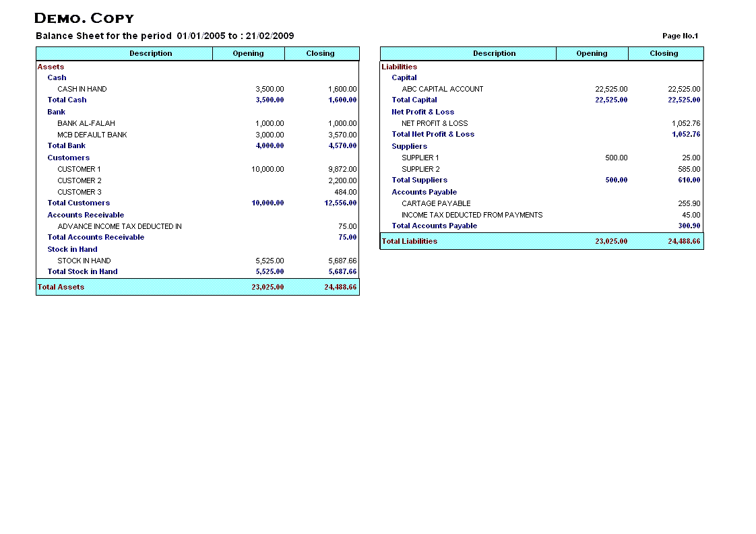Viewport: 756px width, 534px height.
Task: Select the blue "Customers" group heading
Action: (69, 158)
